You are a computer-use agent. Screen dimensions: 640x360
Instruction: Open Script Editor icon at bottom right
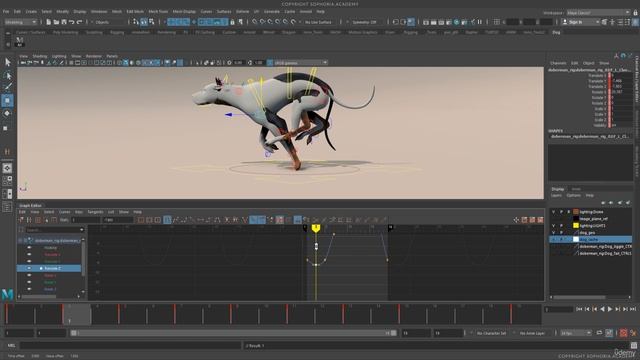tap(633, 345)
